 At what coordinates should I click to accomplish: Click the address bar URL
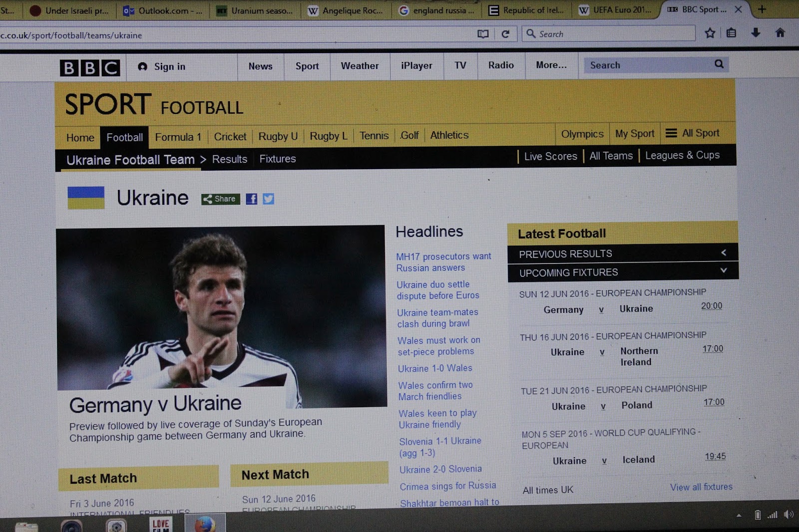point(71,35)
